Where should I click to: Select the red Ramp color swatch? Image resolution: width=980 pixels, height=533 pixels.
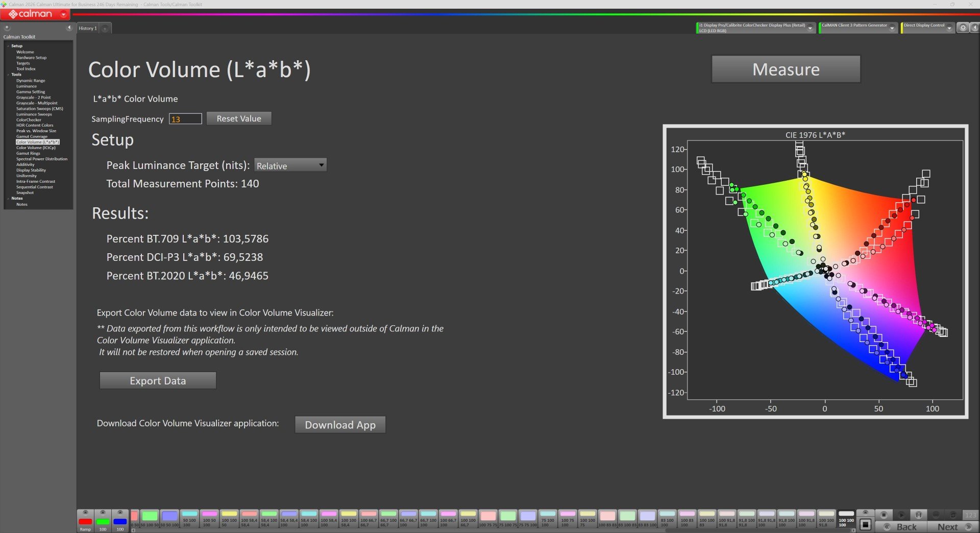(85, 522)
